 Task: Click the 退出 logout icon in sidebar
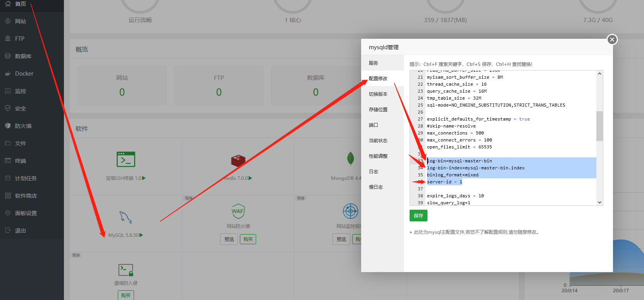[x=8, y=230]
